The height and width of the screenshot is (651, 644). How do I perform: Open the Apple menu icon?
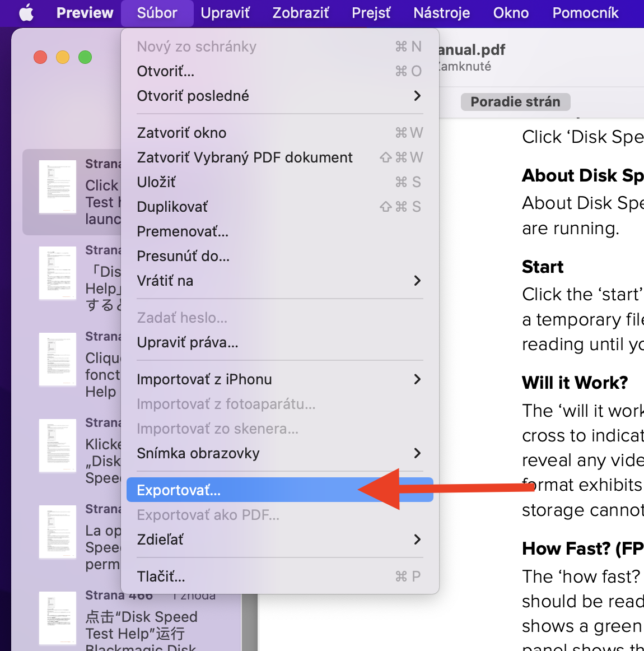26,13
